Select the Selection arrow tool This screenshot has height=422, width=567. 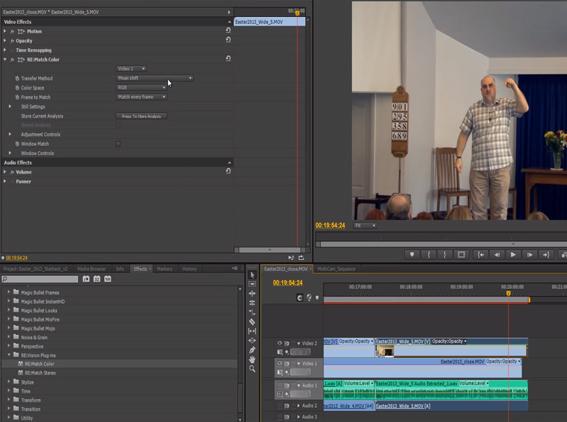[x=252, y=275]
